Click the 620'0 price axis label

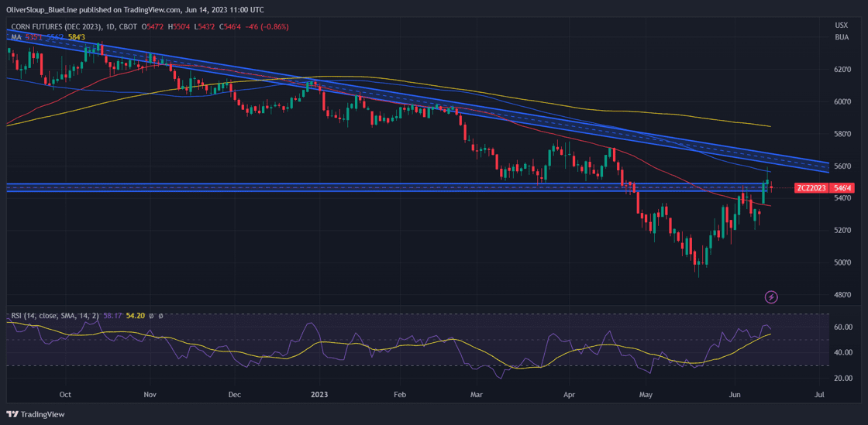tap(842, 70)
